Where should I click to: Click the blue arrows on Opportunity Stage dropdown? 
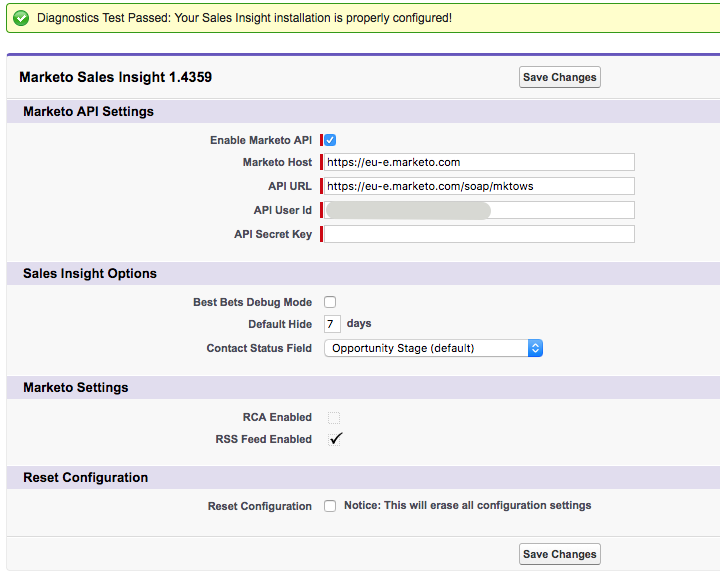pyautogui.click(x=535, y=348)
